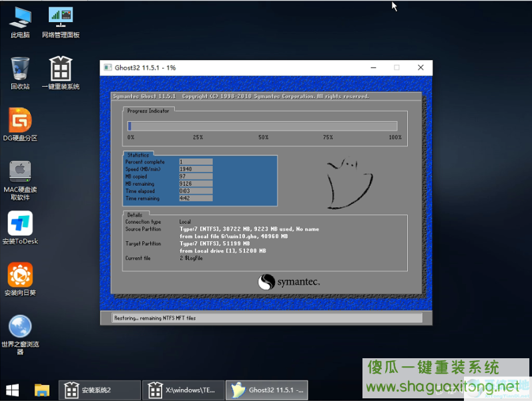This screenshot has height=401, width=532.
Task: Open the Windows Start menu
Action: point(13,390)
